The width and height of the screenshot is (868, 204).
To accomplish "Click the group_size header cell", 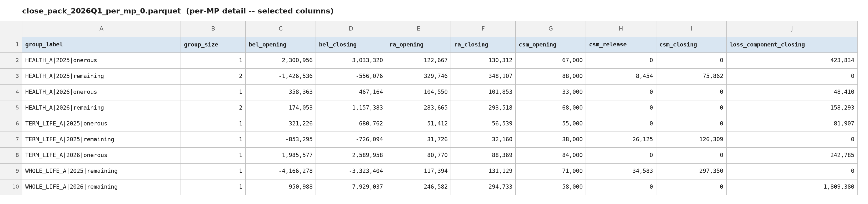I will [x=213, y=45].
